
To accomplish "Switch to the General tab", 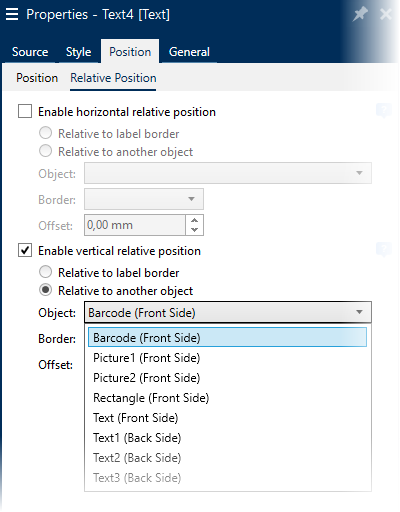I will click(189, 52).
